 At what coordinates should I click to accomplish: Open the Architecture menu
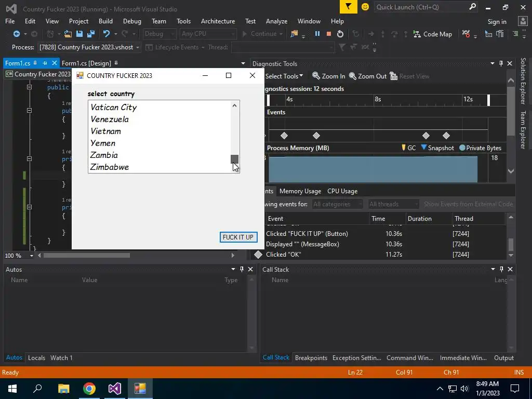[x=218, y=21]
